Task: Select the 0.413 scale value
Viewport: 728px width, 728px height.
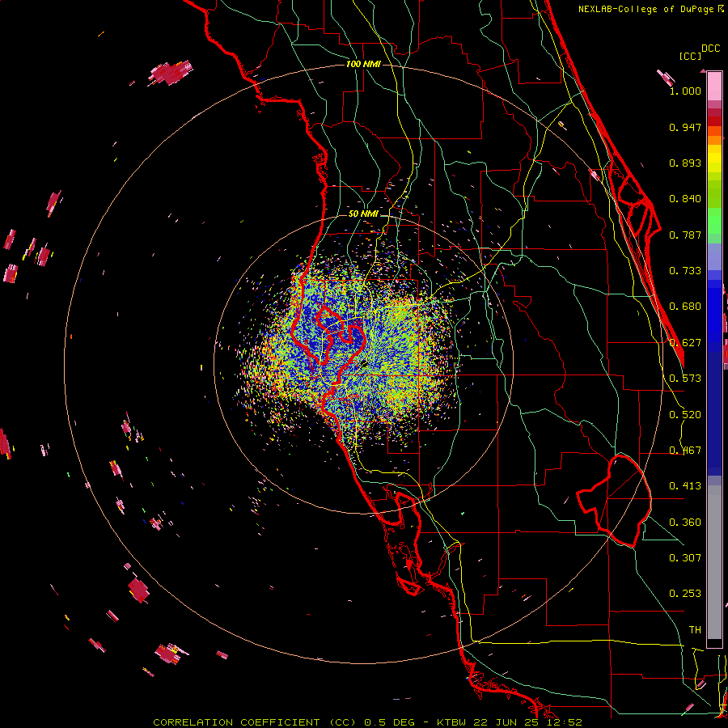Action: [685, 486]
